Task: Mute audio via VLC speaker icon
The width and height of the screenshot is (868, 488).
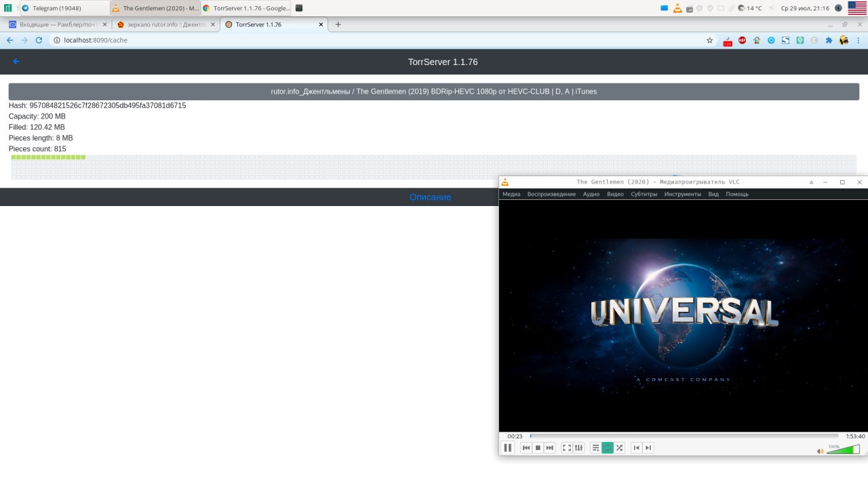Action: [821, 451]
